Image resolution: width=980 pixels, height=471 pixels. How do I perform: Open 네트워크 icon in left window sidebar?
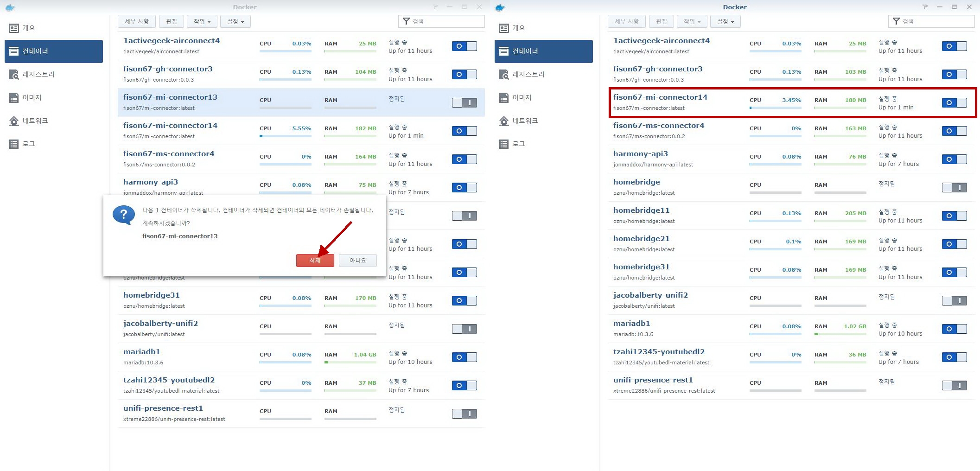[x=14, y=121]
